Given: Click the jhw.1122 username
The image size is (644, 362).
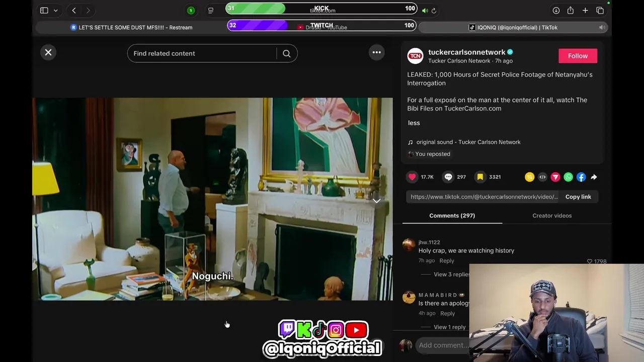Looking at the screenshot, I should [429, 242].
